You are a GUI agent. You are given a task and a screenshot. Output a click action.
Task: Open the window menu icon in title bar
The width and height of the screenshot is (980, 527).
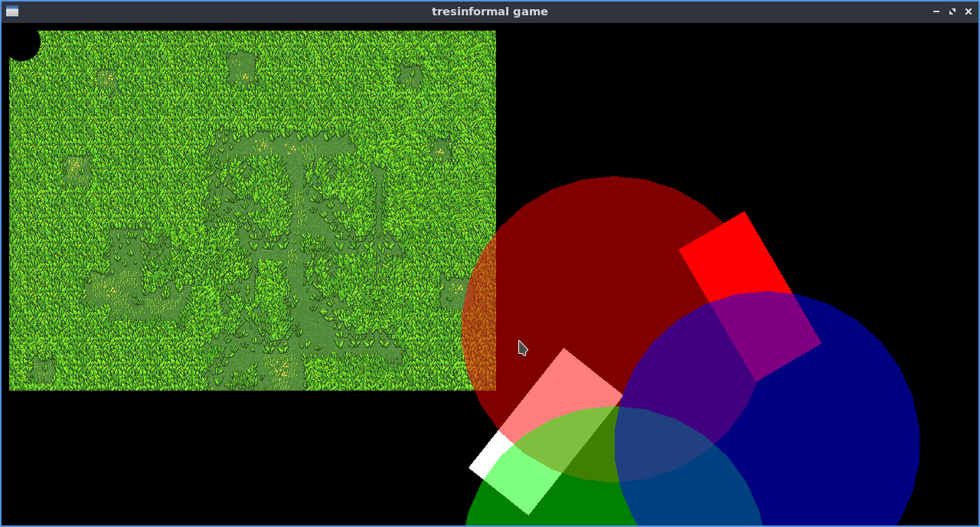pyautogui.click(x=11, y=11)
